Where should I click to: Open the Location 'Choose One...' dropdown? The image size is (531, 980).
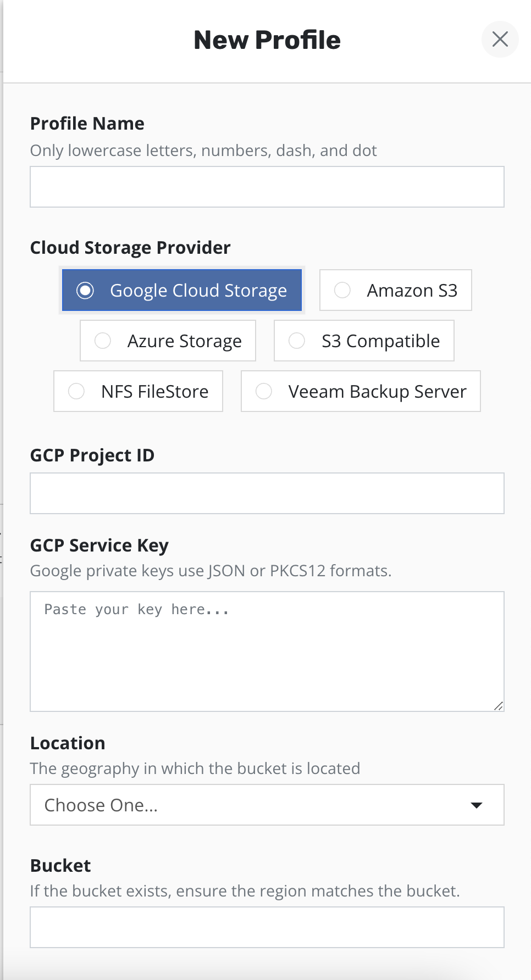coord(267,805)
